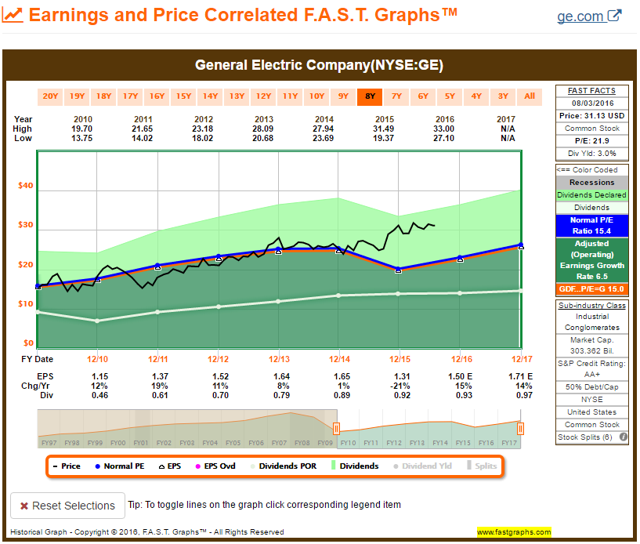Click the FAST FACTS header
This screenshot has height=544, width=640.
[591, 91]
